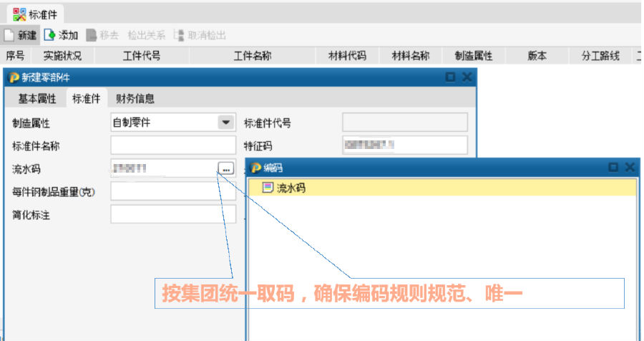
Task: Click the 实施状况 column header
Action: coord(62,56)
